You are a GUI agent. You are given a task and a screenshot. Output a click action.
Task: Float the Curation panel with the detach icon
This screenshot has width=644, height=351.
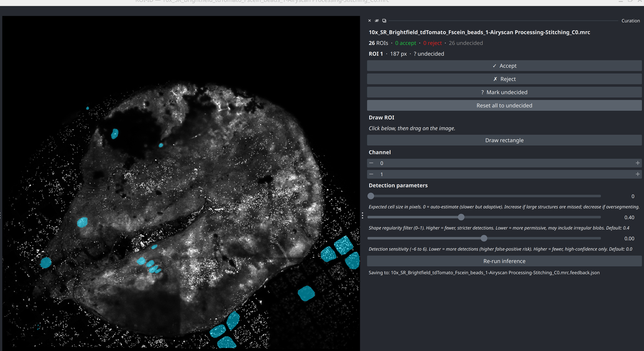tap(384, 21)
